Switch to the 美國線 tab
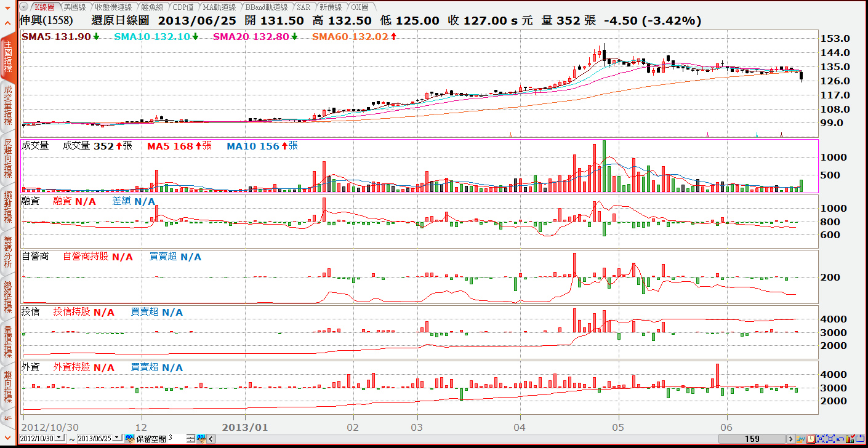 click(x=74, y=7)
